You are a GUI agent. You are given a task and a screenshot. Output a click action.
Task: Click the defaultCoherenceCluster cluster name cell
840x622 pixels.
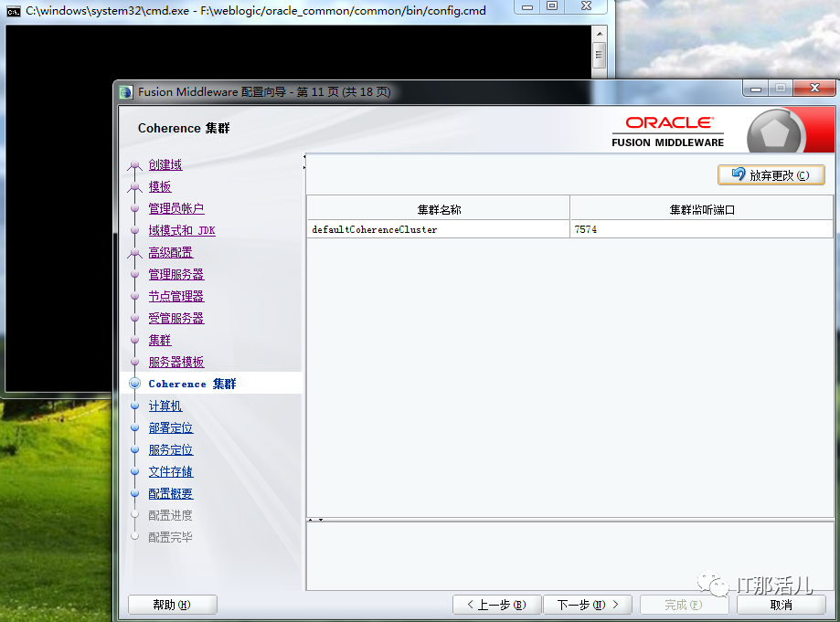point(438,229)
